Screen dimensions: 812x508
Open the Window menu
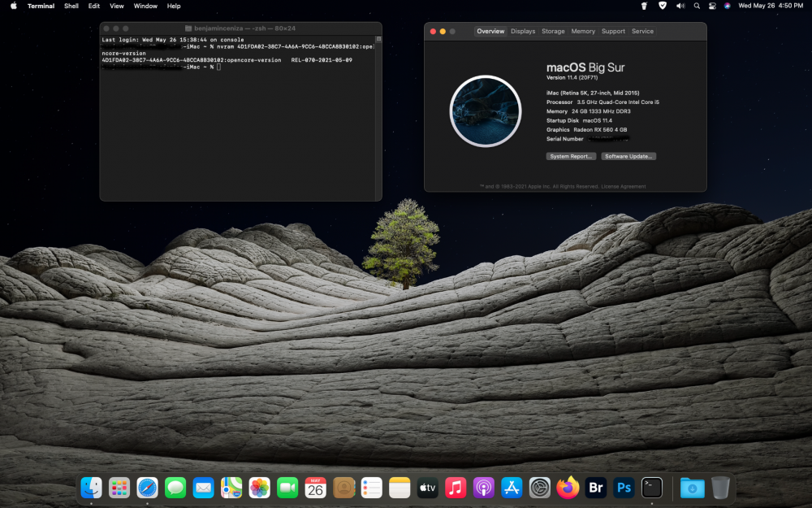(145, 6)
